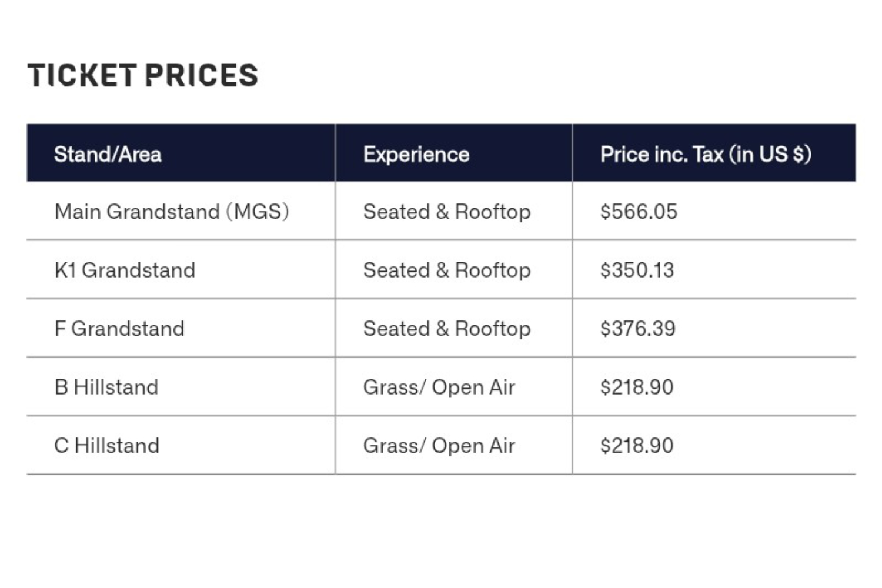Click the $376.39 price
The image size is (882, 588).
[x=637, y=328]
